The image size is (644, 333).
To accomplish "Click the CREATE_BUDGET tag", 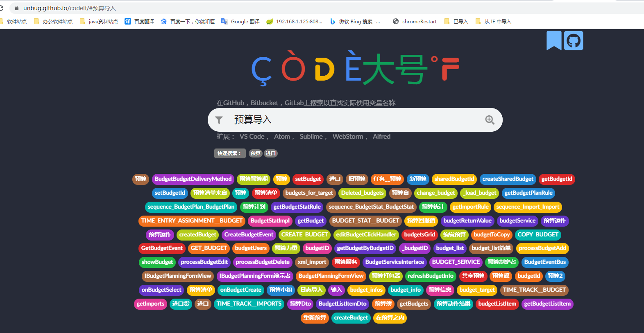I will click(304, 235).
